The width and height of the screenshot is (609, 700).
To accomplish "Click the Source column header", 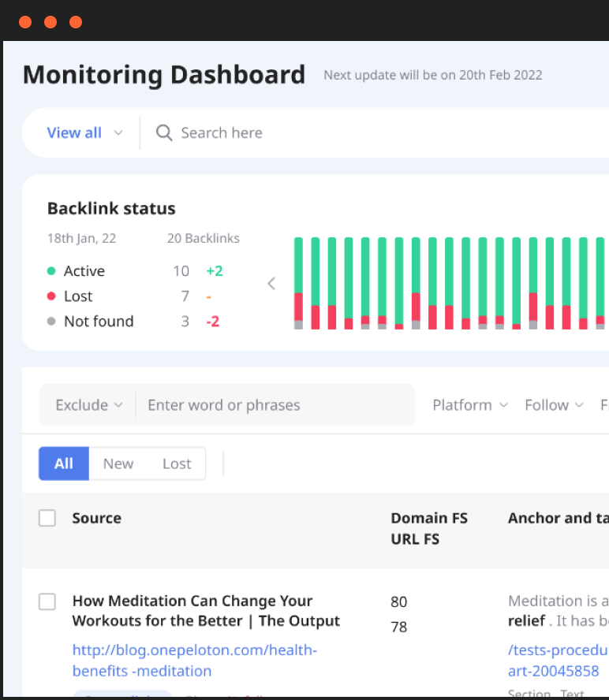I will [x=97, y=518].
